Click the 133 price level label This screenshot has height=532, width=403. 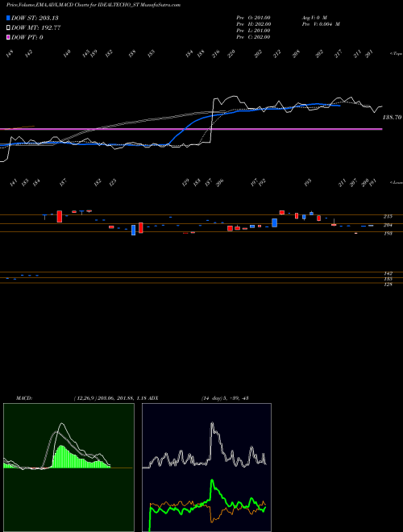[x=388, y=279]
